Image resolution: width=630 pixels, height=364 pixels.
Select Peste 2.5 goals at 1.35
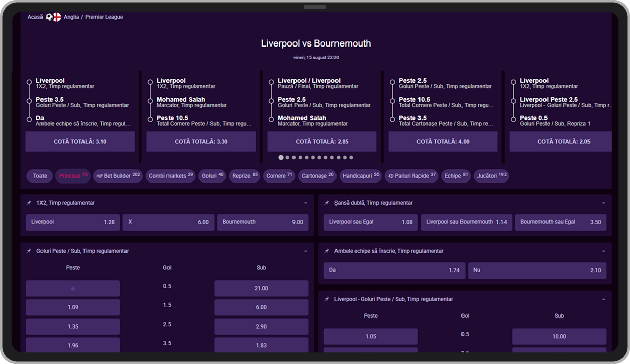73,327
